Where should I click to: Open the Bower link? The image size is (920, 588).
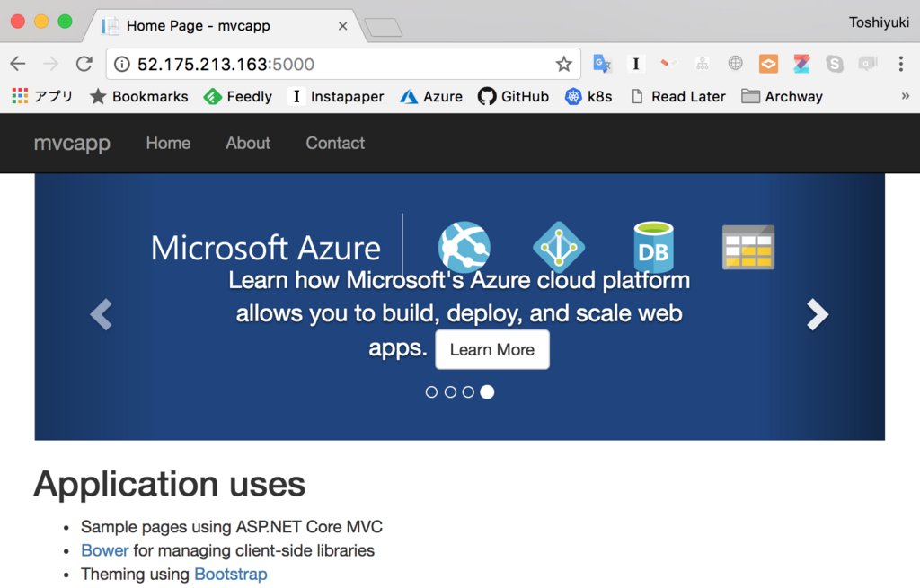[x=104, y=550]
